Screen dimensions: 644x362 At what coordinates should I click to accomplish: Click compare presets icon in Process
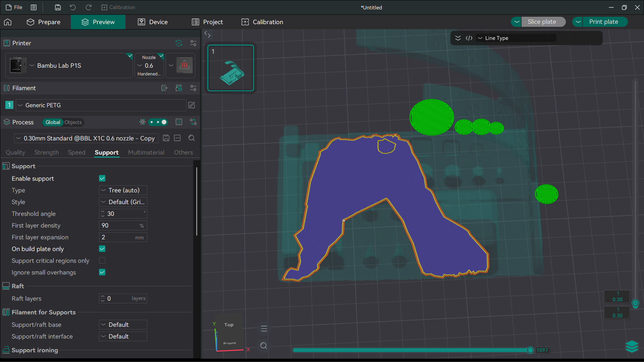(193, 122)
